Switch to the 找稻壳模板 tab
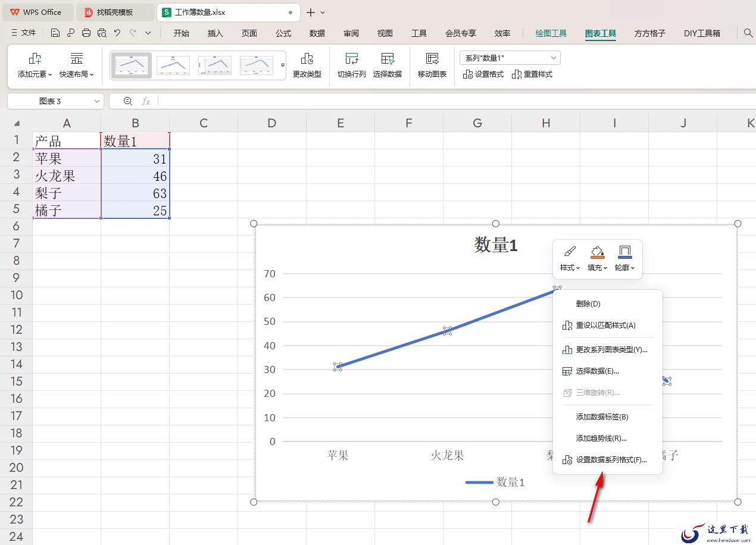The height and width of the screenshot is (545, 756). point(115,12)
